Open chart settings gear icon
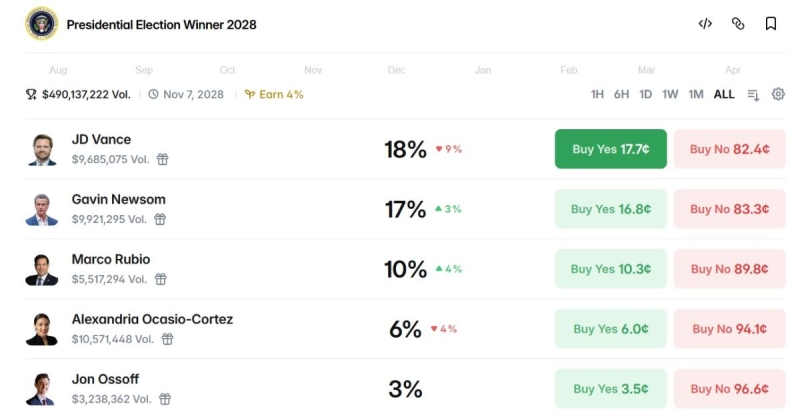The image size is (800, 414). pyautogui.click(x=778, y=94)
